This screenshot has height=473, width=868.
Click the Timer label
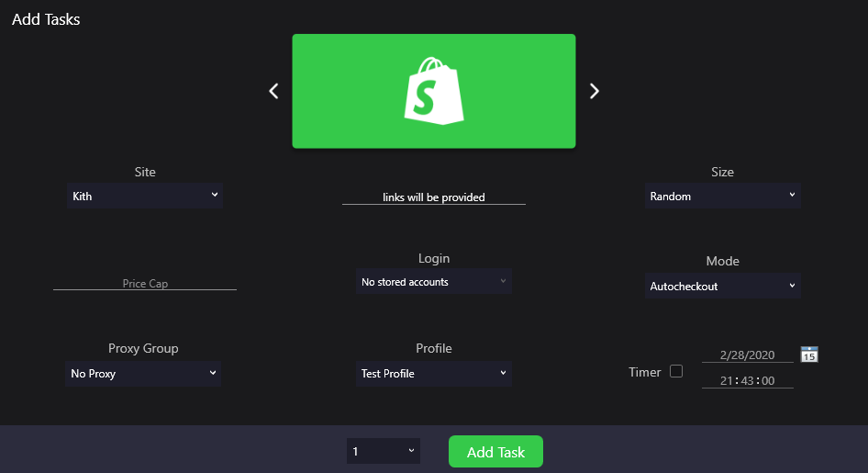pos(644,372)
